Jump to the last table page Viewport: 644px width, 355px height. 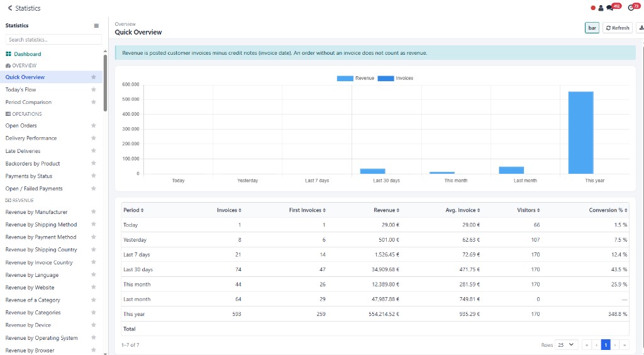(x=625, y=345)
